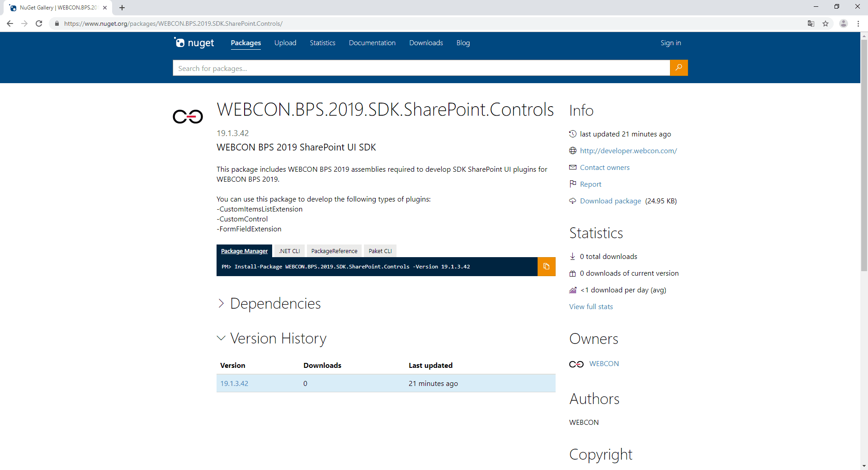Viewport: 868px width, 470px height.
Task: Bookmark this page with the star icon
Action: tap(826, 23)
